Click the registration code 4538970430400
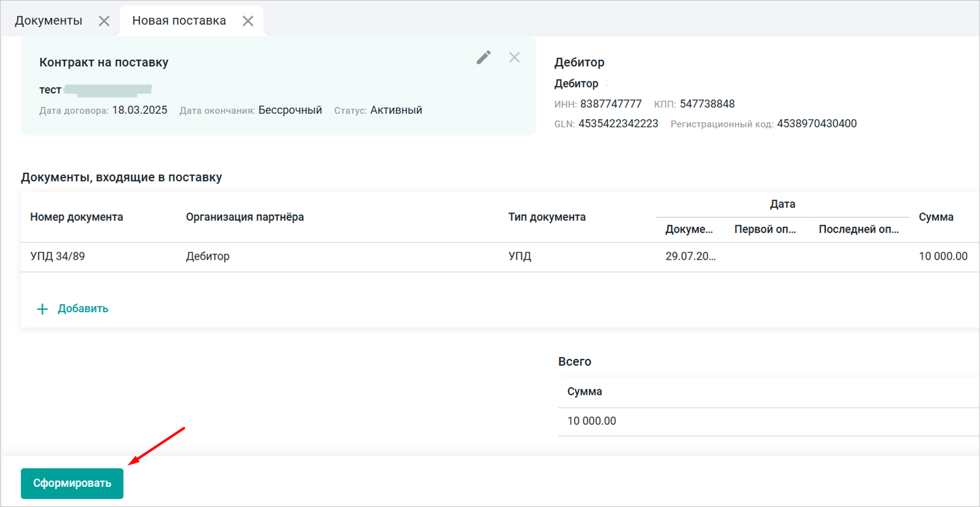 pyautogui.click(x=817, y=124)
